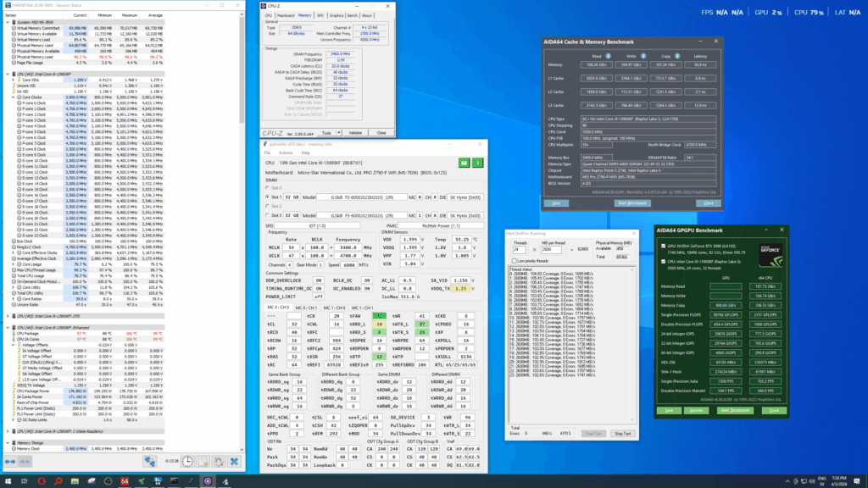
Task: Open AIDA64 from the taskbar
Action: coord(124,480)
